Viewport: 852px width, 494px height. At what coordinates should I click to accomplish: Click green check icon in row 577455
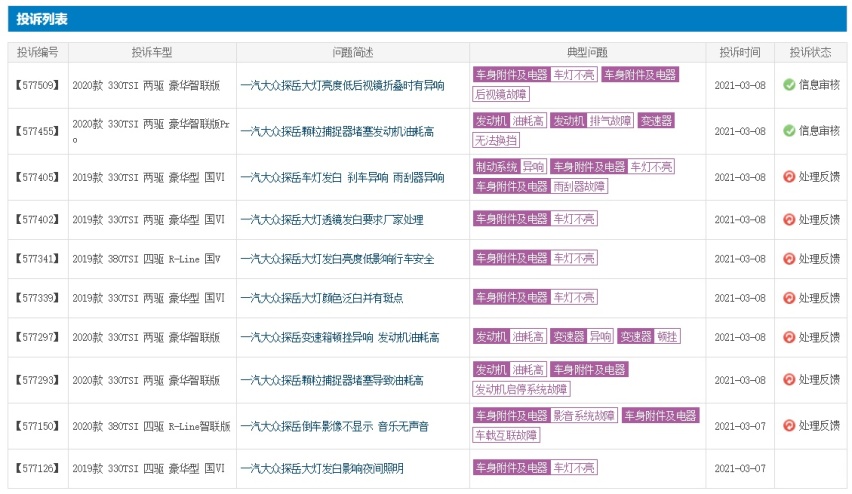[789, 131]
